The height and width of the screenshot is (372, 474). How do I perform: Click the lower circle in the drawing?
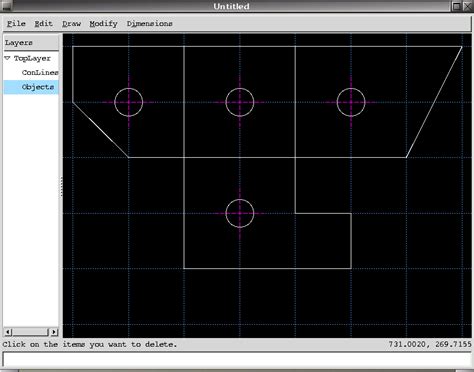click(240, 213)
